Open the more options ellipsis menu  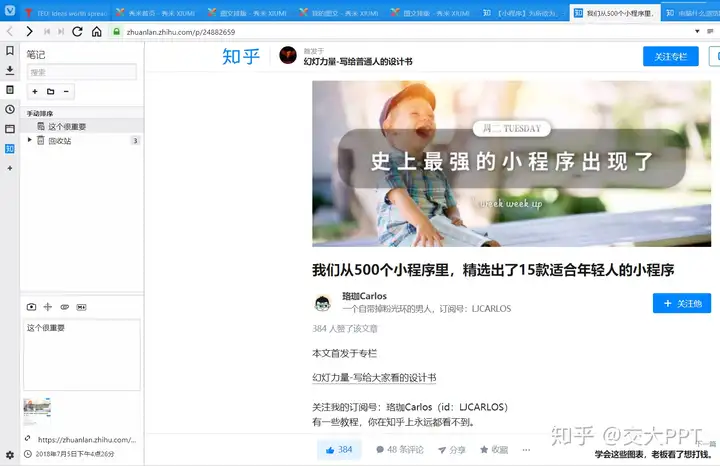pos(526,449)
